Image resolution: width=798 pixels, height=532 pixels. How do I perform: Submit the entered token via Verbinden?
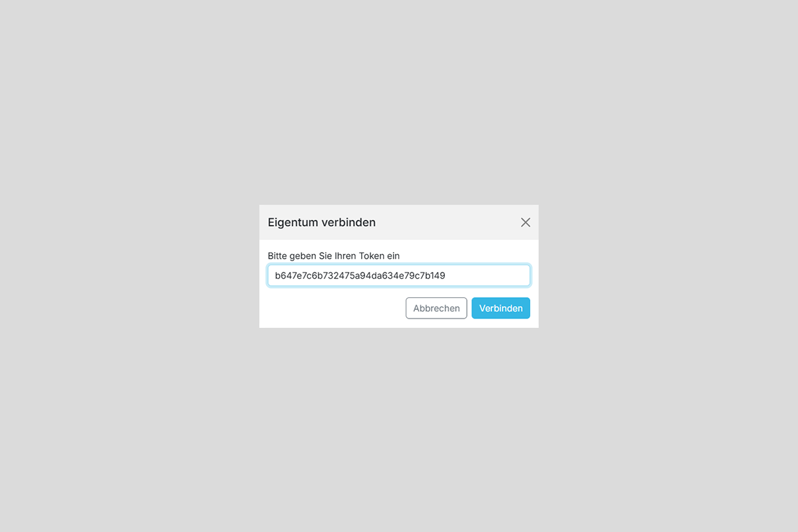(x=501, y=308)
